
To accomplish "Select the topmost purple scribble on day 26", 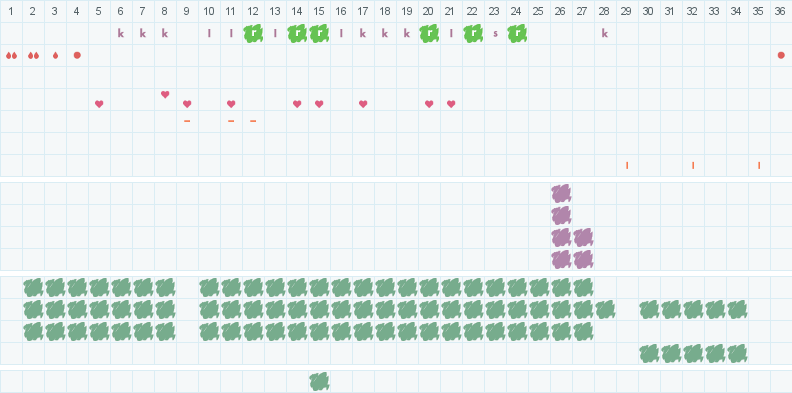I will pos(561,193).
